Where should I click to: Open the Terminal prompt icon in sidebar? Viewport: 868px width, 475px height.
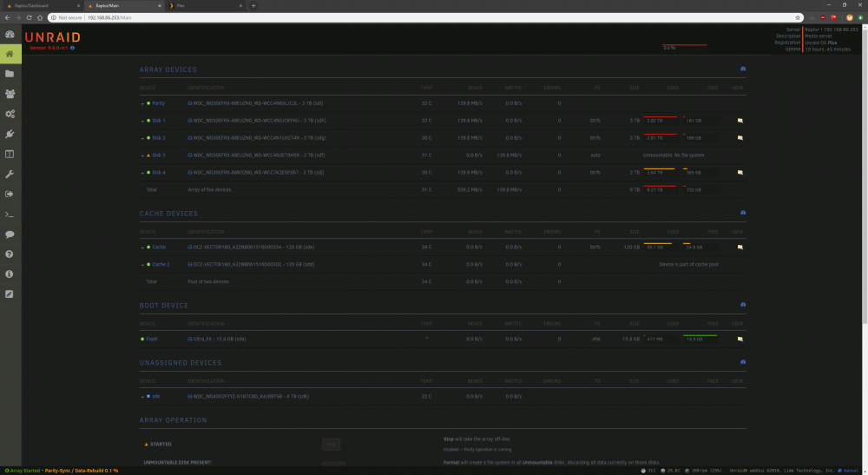(x=10, y=214)
